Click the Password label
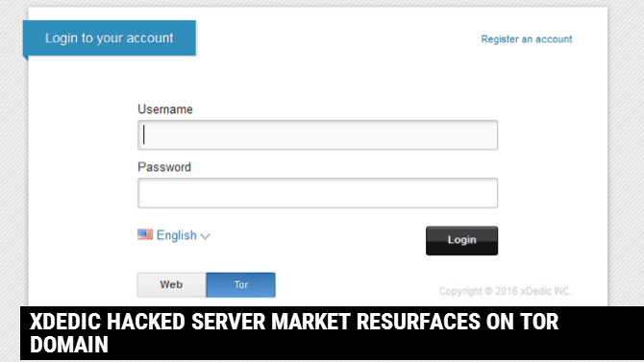 (x=164, y=167)
